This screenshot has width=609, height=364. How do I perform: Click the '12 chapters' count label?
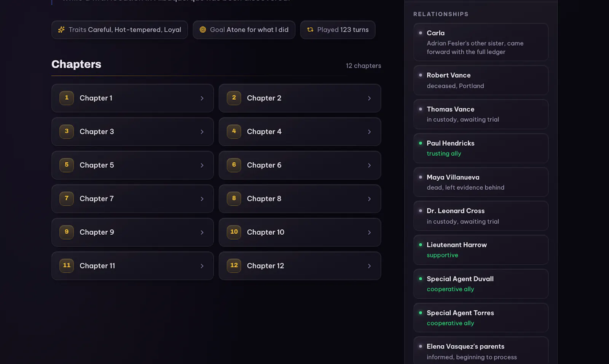pos(363,66)
